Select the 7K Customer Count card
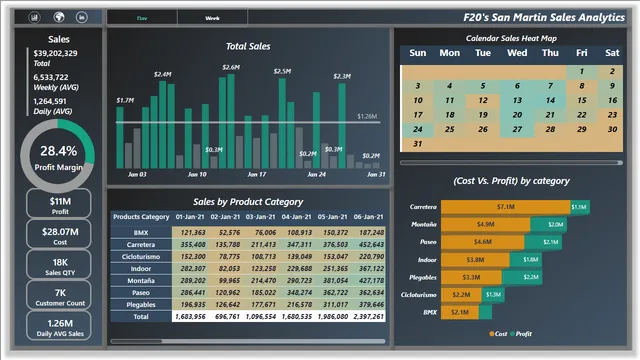 click(x=59, y=295)
